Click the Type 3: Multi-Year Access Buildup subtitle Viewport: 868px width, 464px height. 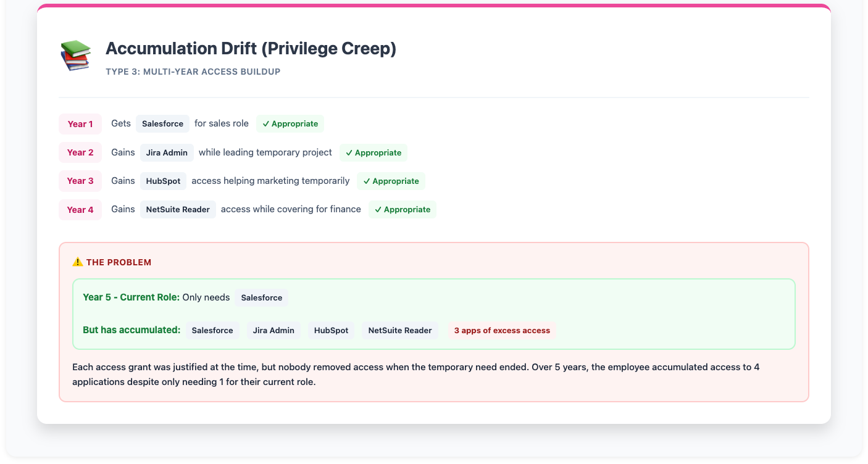pos(193,72)
